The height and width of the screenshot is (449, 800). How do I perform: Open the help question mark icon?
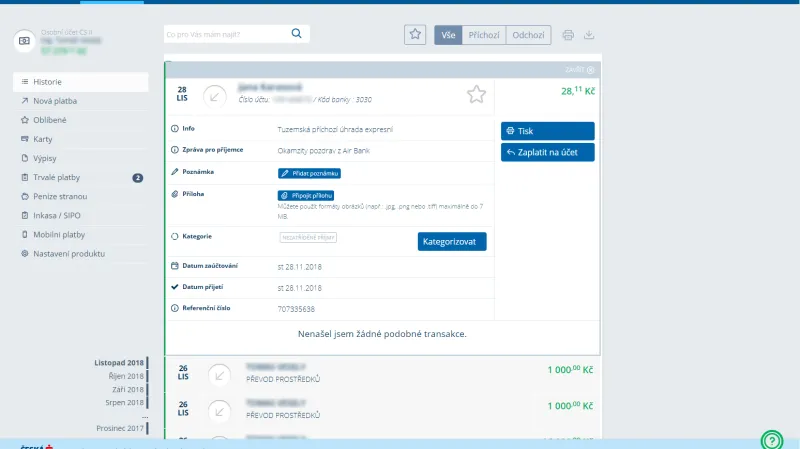pos(772,440)
